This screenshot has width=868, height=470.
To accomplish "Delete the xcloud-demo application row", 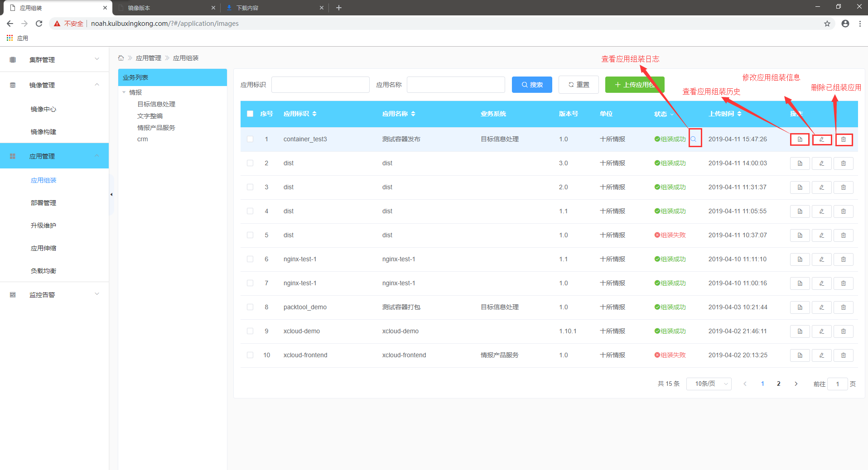I will point(843,331).
